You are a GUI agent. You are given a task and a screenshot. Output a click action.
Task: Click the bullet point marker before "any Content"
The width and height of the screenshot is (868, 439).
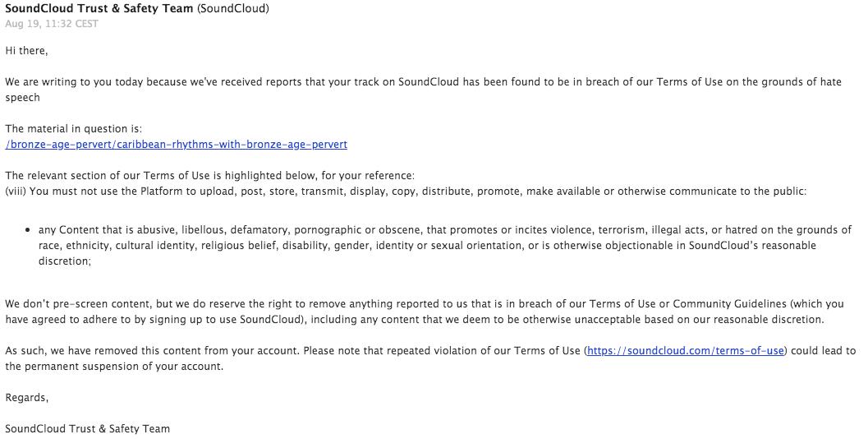tap(30, 230)
